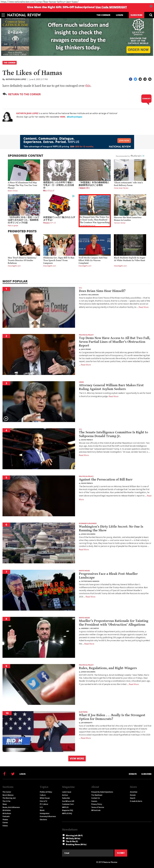Email this article icon

(140, 79)
